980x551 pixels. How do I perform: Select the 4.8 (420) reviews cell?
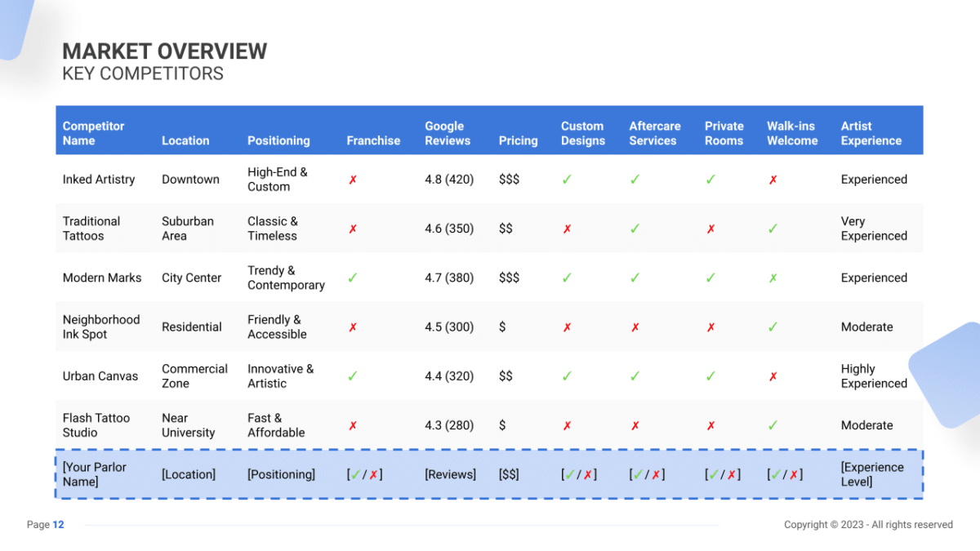(x=449, y=180)
